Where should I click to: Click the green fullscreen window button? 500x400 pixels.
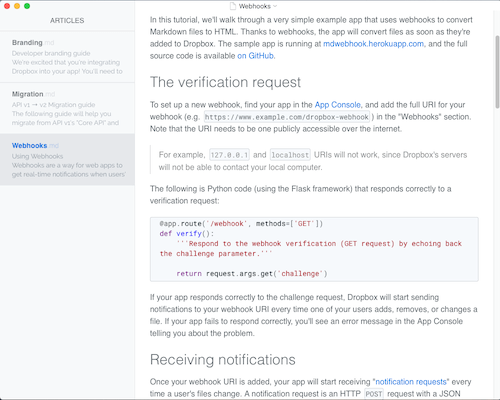tap(27, 6)
